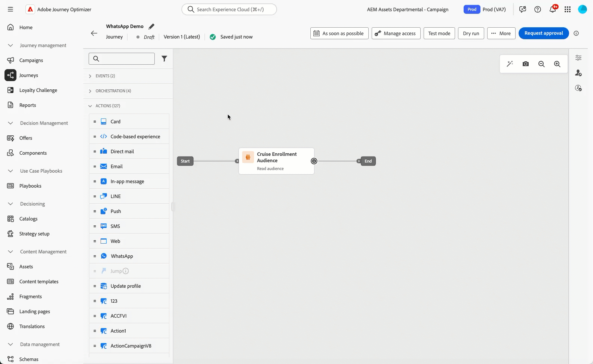Viewport: 593px width, 364px height.
Task: Select the Card action
Action: 129,121
